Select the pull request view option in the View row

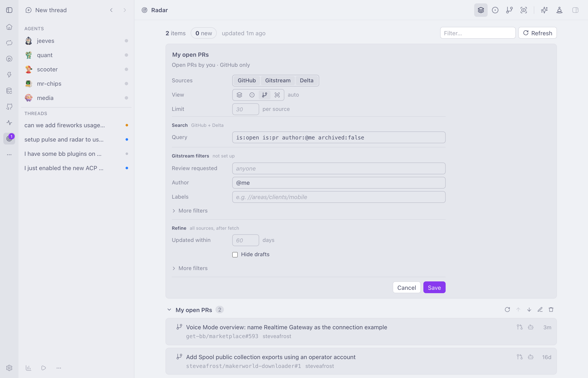coord(264,95)
